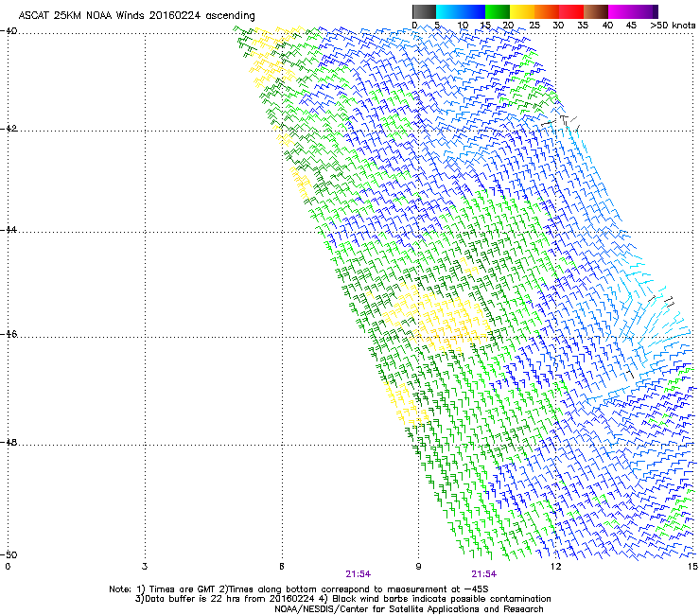Click the '-48' latitude axis label
The width and height of the screenshot is (700, 615).
9,442
